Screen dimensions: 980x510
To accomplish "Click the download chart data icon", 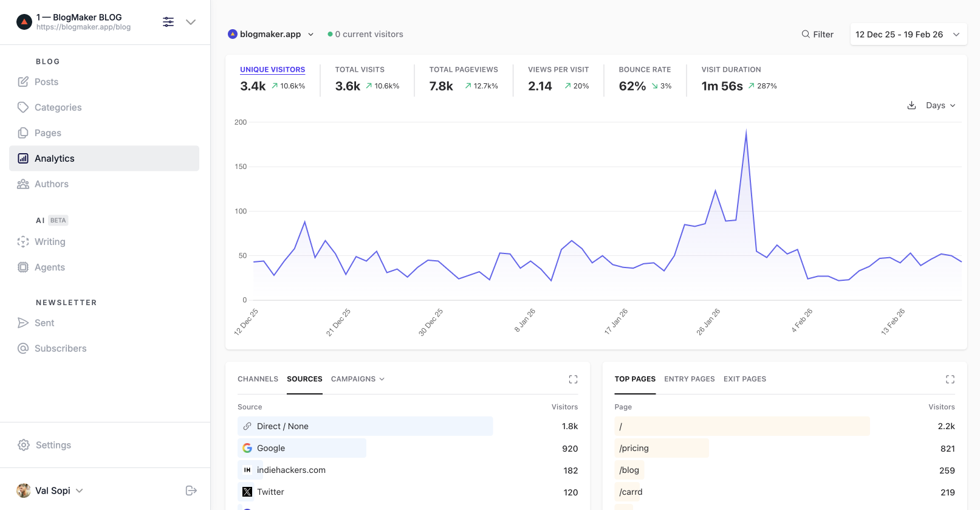I will [x=911, y=105].
